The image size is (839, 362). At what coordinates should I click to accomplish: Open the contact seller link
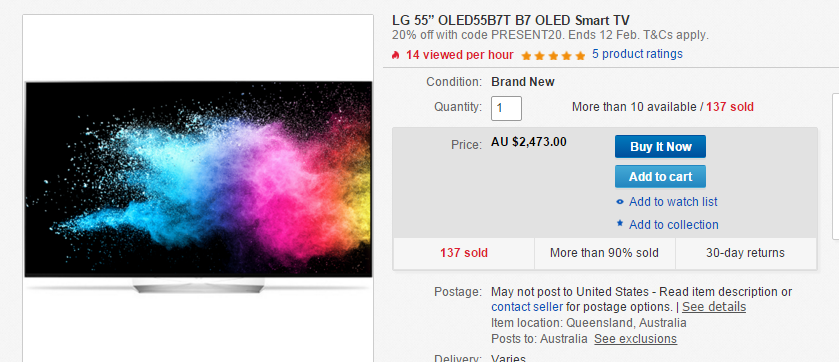(x=527, y=307)
